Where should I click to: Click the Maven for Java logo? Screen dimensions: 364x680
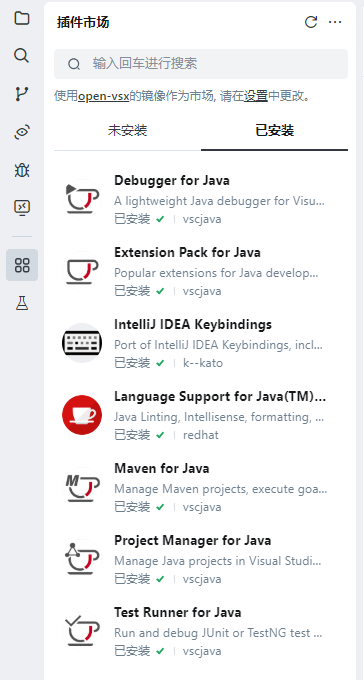[x=82, y=487]
